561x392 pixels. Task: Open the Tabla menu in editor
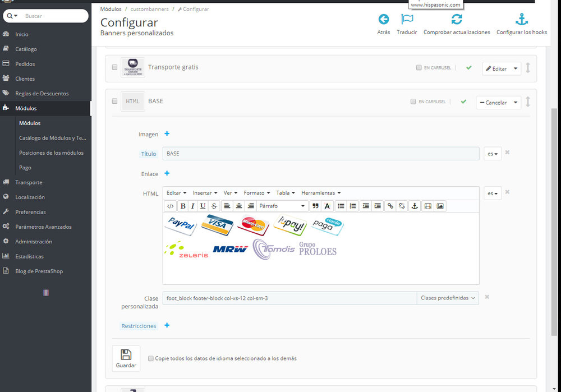[286, 193]
